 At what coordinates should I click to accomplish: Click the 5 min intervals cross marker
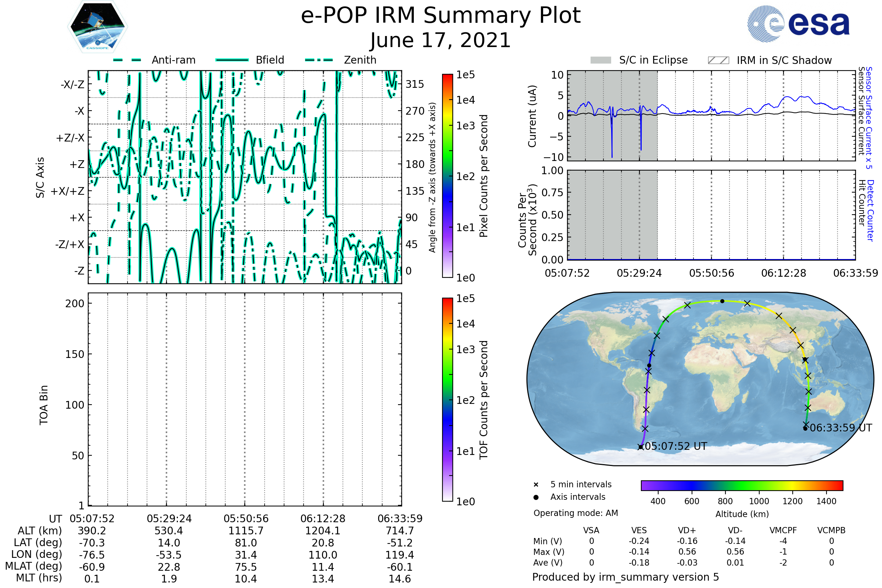pos(536,485)
